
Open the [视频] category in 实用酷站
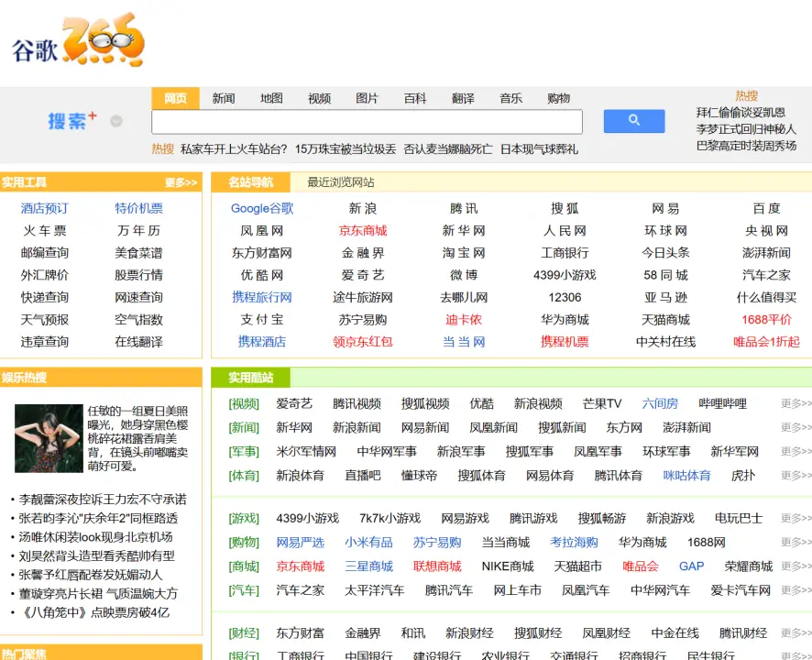tap(244, 403)
